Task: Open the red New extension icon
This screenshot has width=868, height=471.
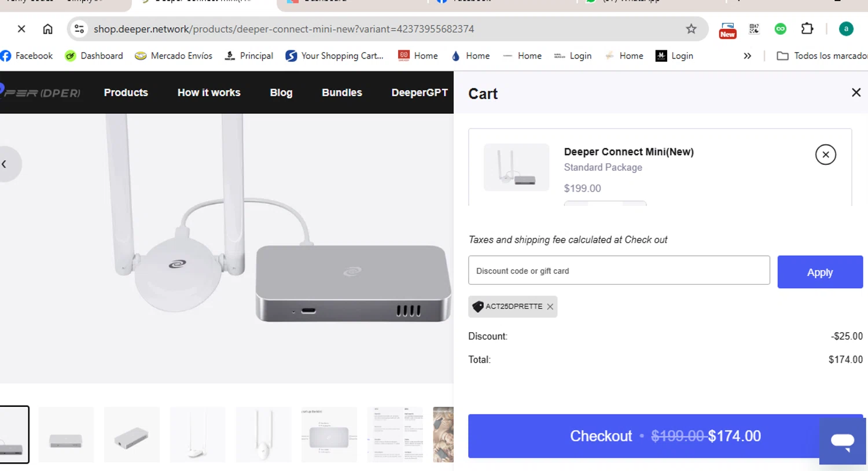Action: [727, 30]
